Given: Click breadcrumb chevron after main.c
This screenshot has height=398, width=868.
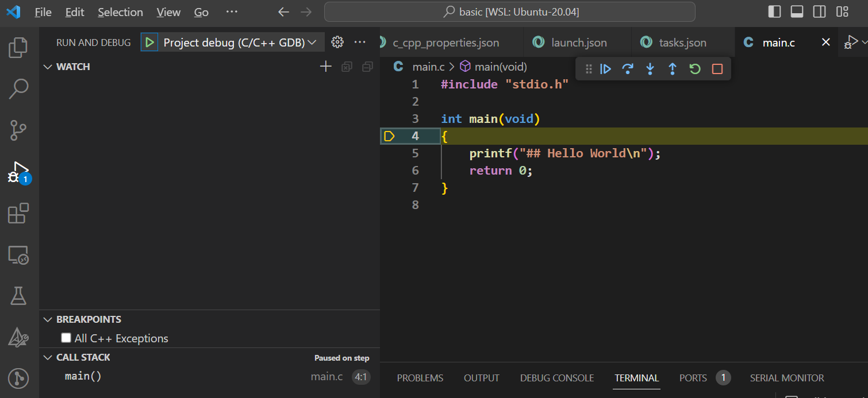Looking at the screenshot, I should pyautogui.click(x=452, y=67).
